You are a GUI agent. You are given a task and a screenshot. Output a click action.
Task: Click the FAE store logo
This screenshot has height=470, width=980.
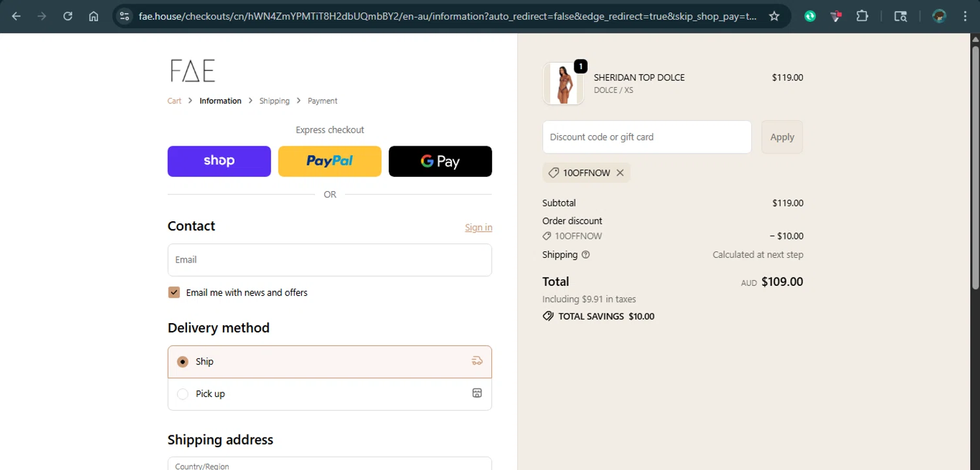tap(192, 70)
